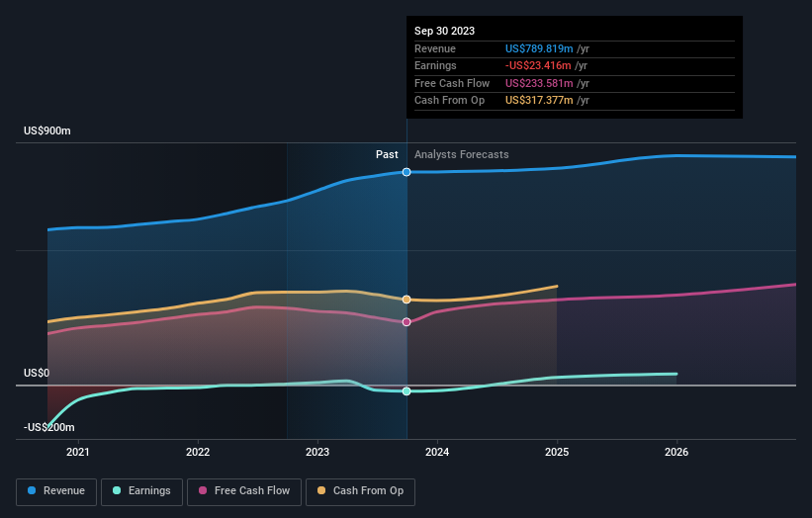Viewport: 812px width, 518px height.
Task: Click the 2021 x-axis label
Action: pos(78,452)
